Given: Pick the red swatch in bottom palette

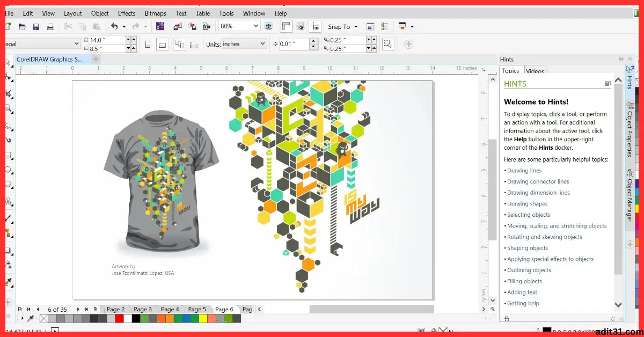Looking at the screenshot, I should click(x=120, y=318).
